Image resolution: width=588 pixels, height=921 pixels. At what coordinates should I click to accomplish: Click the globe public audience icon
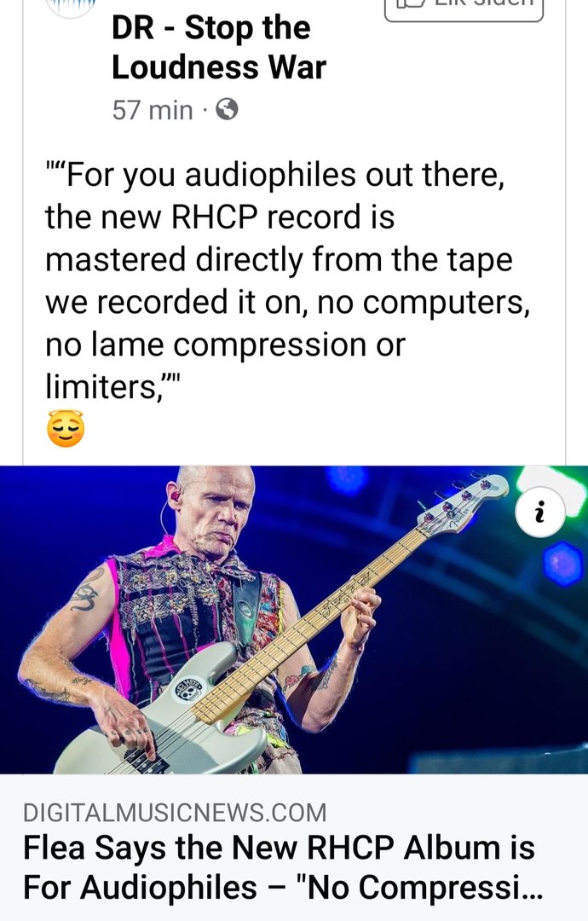[x=227, y=109]
